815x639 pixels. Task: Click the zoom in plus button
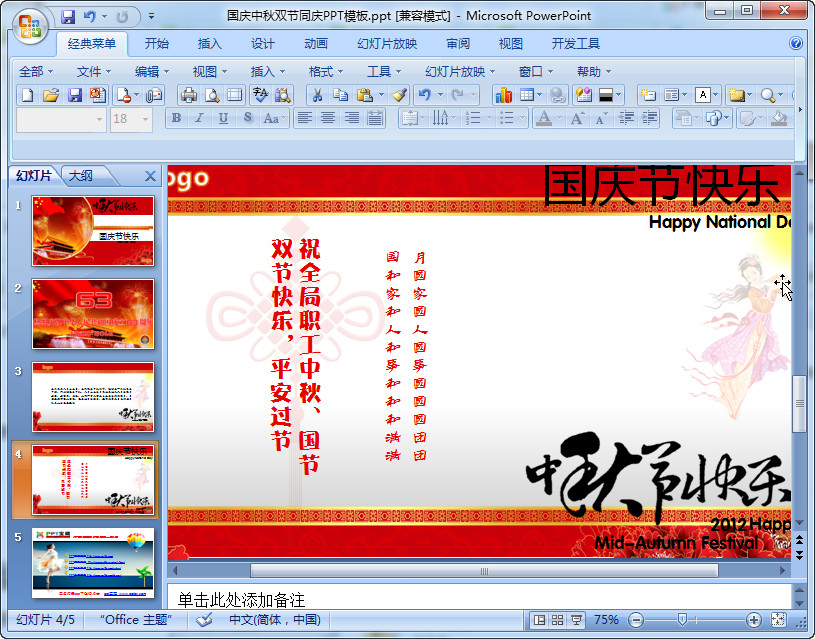click(x=752, y=620)
